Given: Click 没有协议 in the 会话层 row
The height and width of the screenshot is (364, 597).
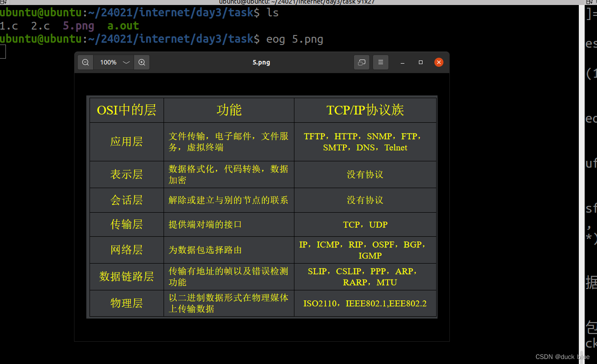Looking at the screenshot, I should tap(365, 200).
